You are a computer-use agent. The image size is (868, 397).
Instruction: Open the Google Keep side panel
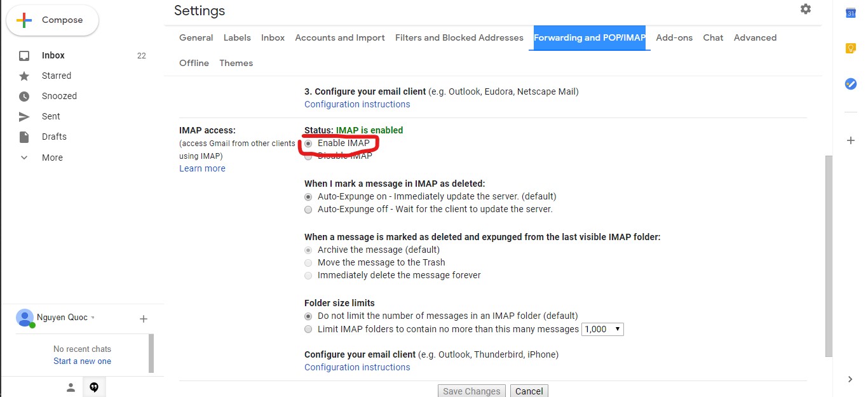point(850,48)
